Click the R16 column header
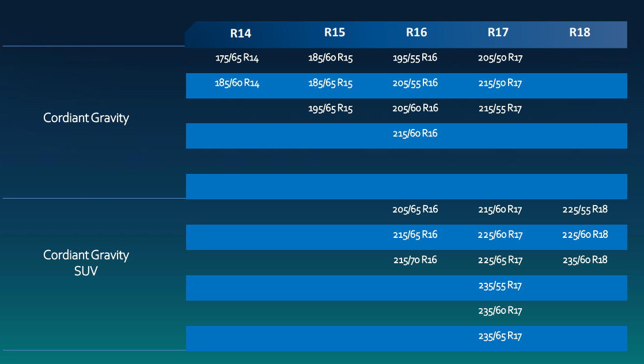 coord(416,32)
